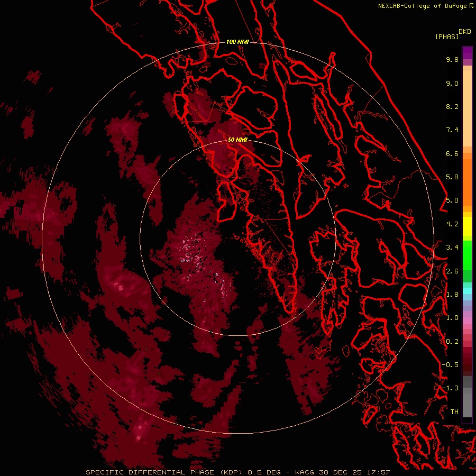Click the 100 NMI range ring label
The height and width of the screenshot is (476, 476).
click(237, 42)
